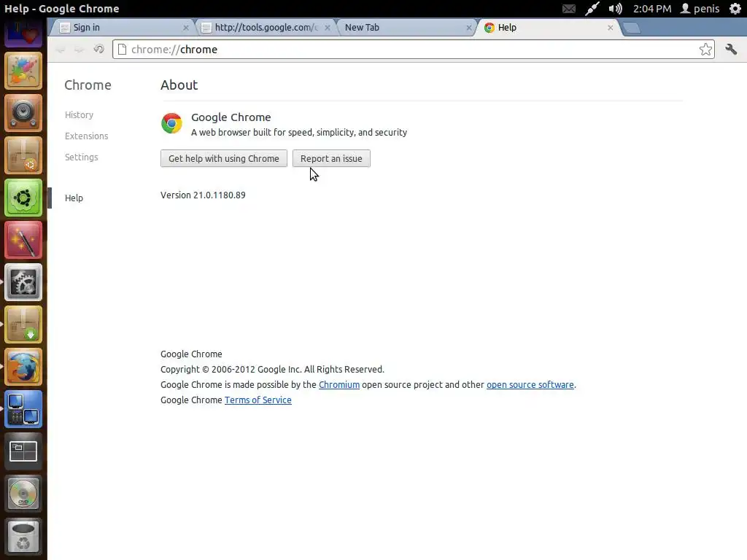Open the remote desktop launcher icon
747x560 pixels.
(23, 409)
